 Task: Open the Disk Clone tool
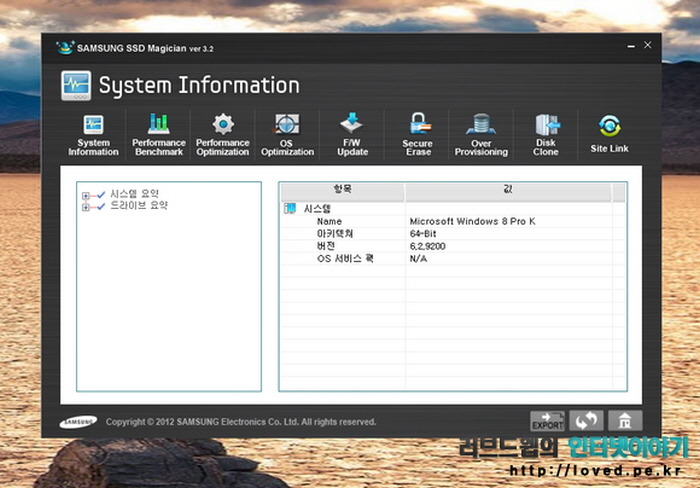point(546,134)
